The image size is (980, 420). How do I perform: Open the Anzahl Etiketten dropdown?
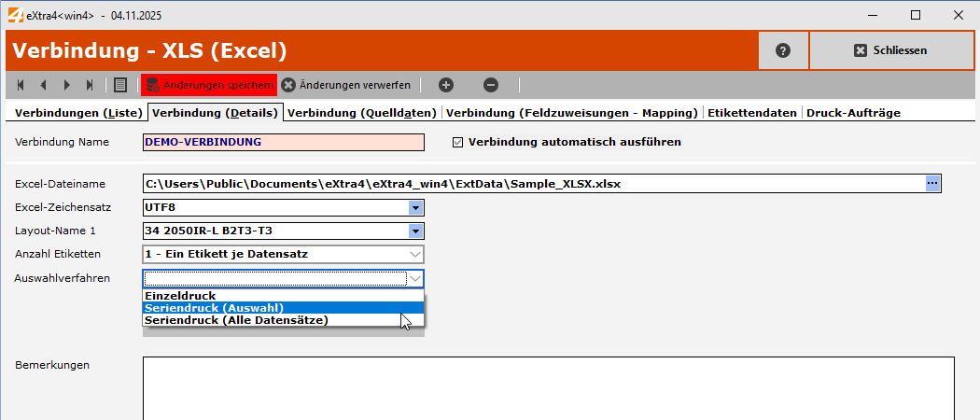click(x=284, y=255)
